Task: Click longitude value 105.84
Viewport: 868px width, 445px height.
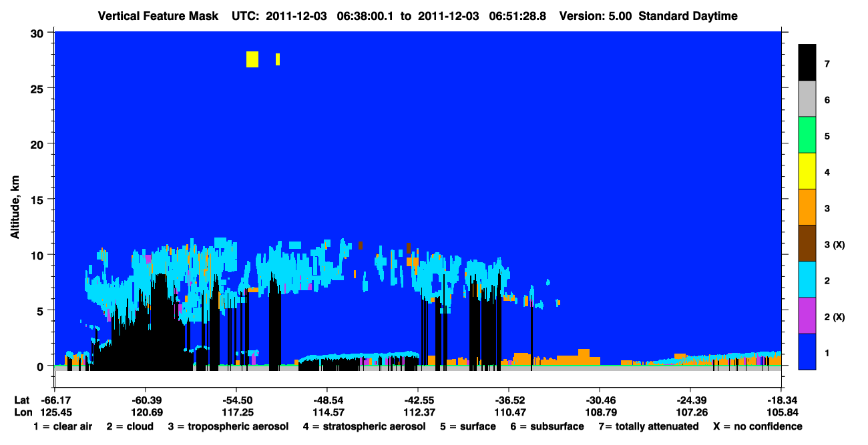Action: tap(781, 412)
